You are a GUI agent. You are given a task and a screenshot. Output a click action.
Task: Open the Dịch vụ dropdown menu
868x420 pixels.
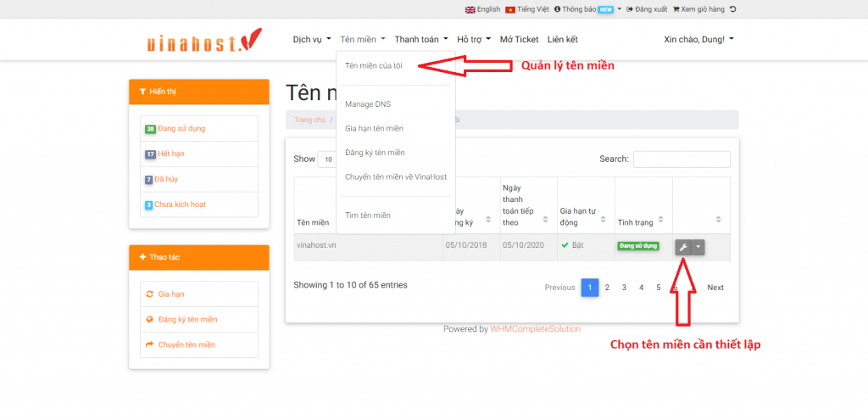click(x=313, y=39)
